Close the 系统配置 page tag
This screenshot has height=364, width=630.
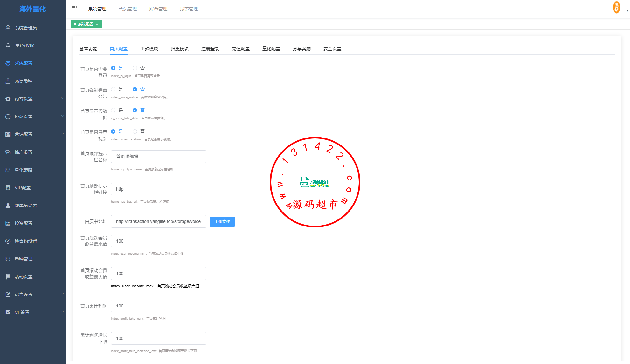(x=97, y=24)
